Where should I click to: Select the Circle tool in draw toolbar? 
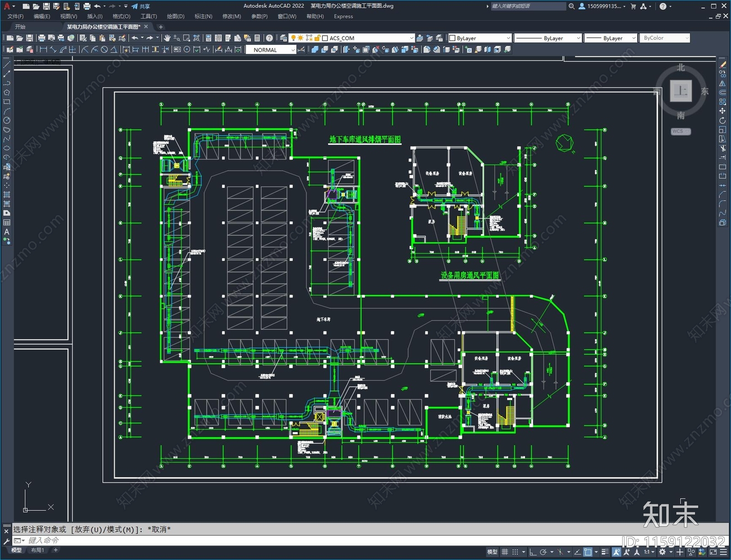pyautogui.click(x=6, y=120)
